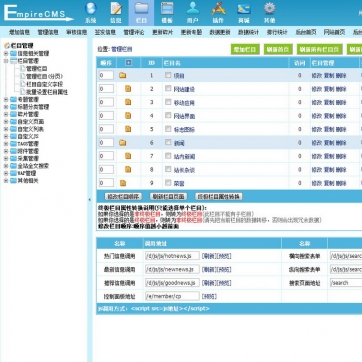The height and width of the screenshot is (362, 362).
Task: Click the green 增加栏目 button
Action: click(245, 49)
